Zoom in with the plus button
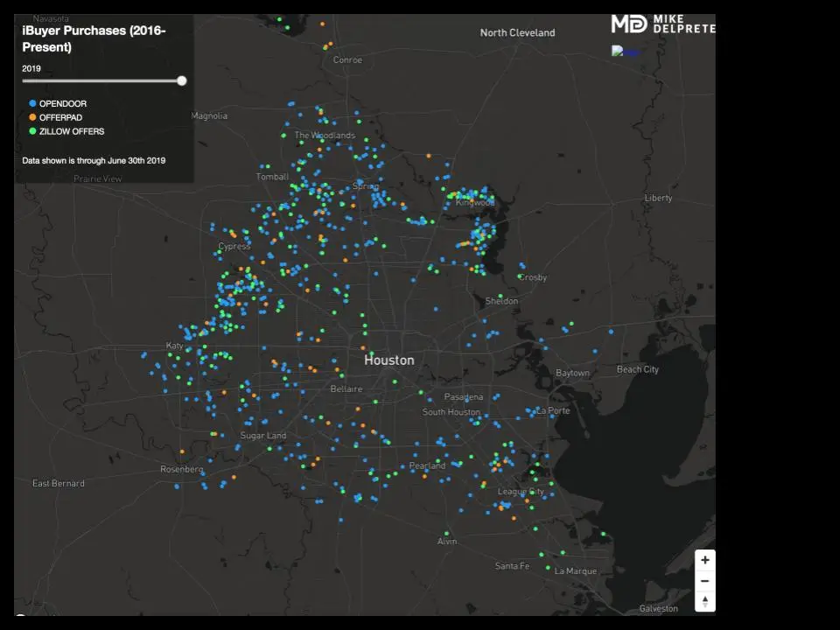The height and width of the screenshot is (630, 840). click(x=705, y=560)
